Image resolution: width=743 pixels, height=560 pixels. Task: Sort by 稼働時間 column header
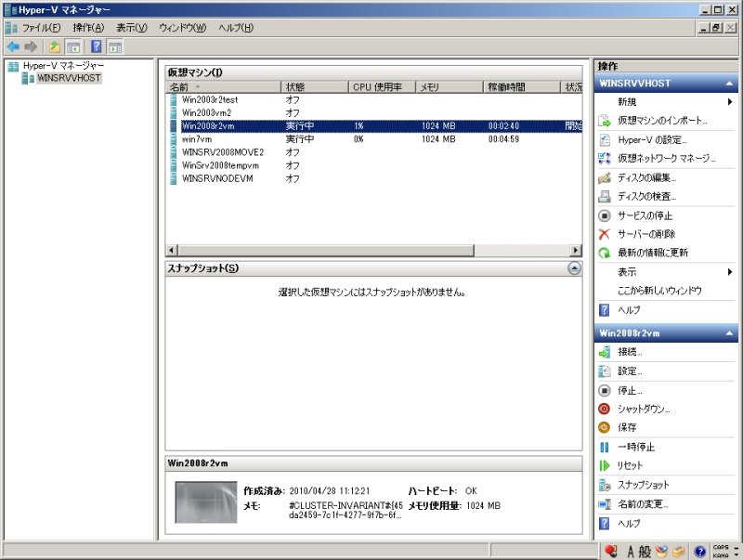click(x=522, y=87)
